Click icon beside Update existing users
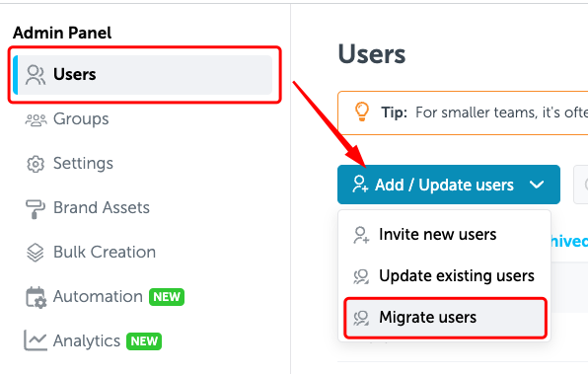 (361, 277)
